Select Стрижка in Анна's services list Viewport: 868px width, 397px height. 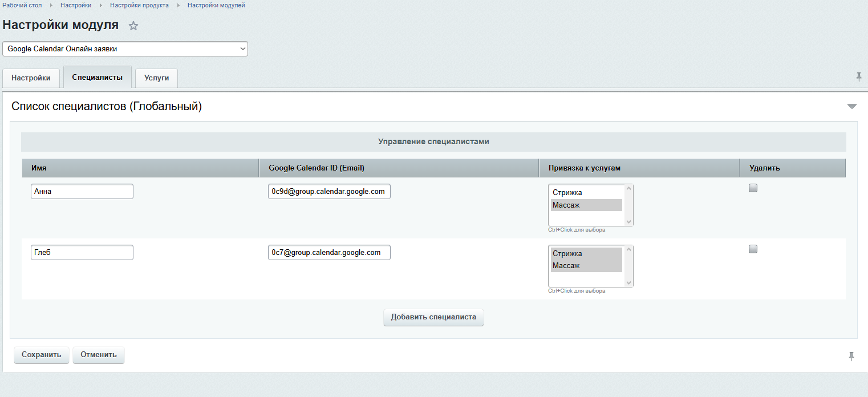point(586,193)
